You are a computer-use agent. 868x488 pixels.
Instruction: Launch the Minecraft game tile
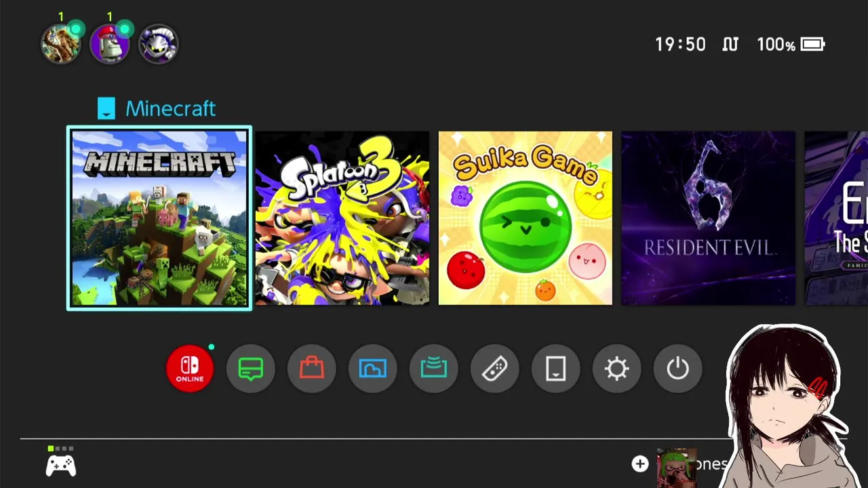[159, 218]
